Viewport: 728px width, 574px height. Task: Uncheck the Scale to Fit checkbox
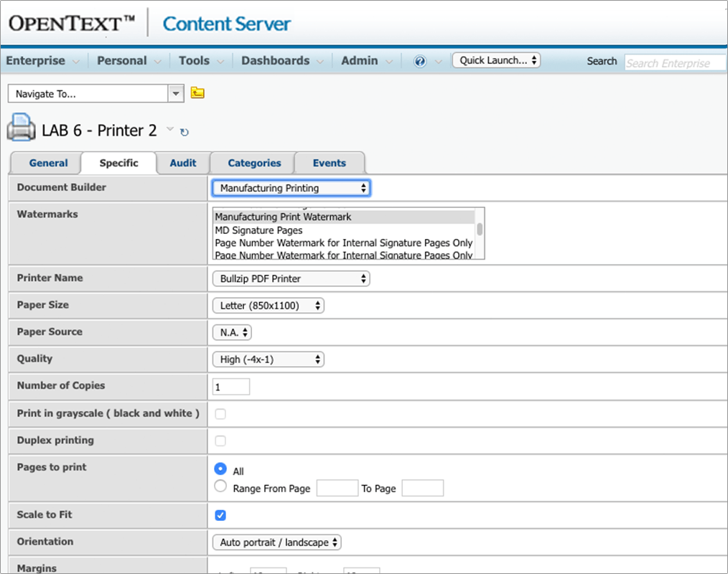point(220,515)
